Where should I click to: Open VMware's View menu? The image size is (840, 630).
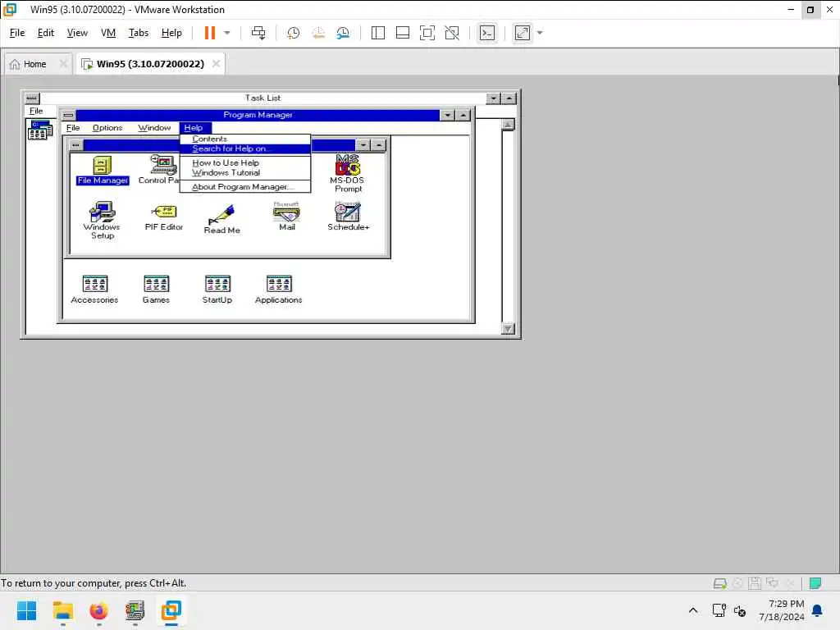coord(77,33)
